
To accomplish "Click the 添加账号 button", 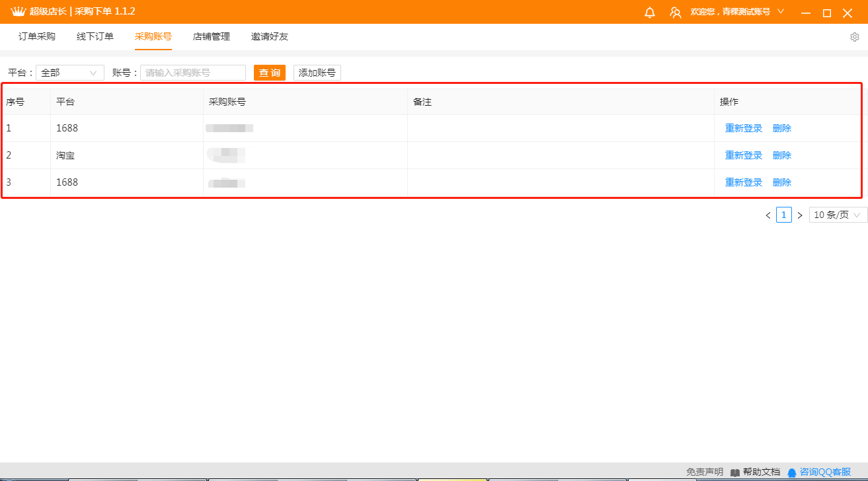I will pos(317,73).
